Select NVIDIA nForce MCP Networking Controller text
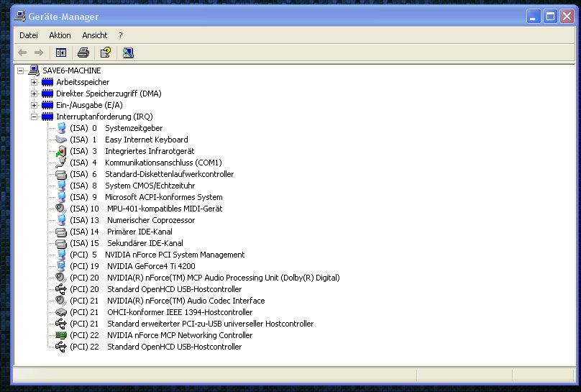 pos(180,335)
